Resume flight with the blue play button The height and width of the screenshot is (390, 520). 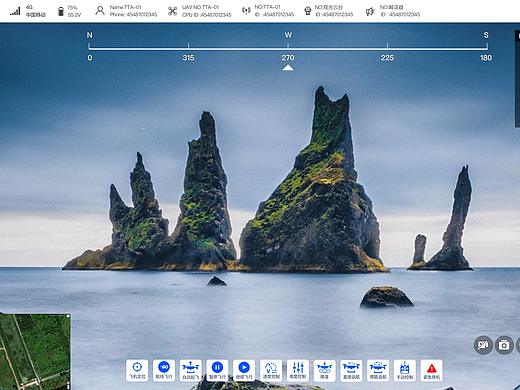(x=244, y=370)
